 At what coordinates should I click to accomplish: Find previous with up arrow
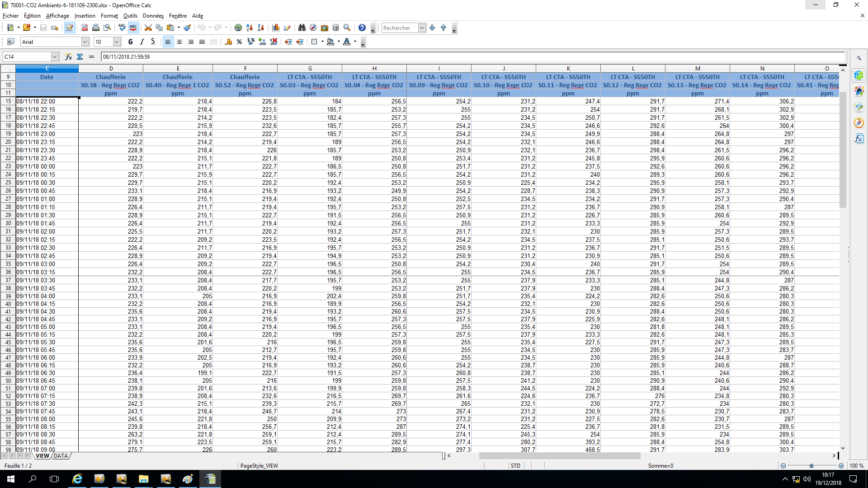tap(443, 28)
